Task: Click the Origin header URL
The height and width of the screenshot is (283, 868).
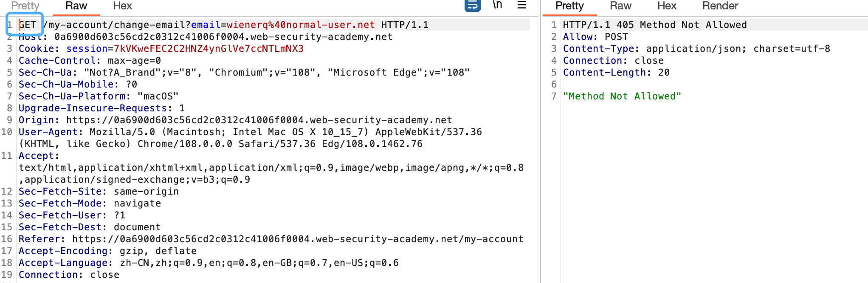Action: coord(259,120)
